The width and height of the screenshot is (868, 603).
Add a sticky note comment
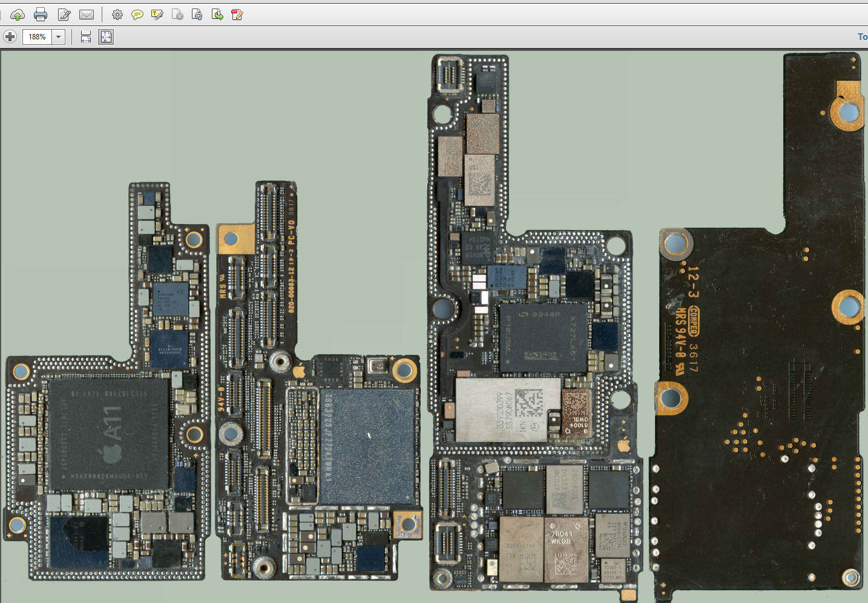click(137, 15)
